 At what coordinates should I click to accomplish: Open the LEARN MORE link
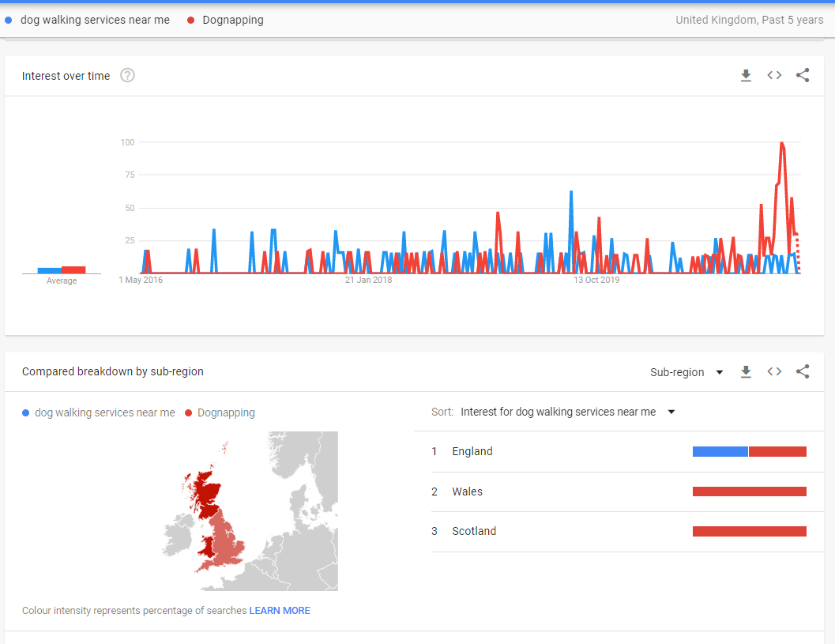(x=280, y=611)
